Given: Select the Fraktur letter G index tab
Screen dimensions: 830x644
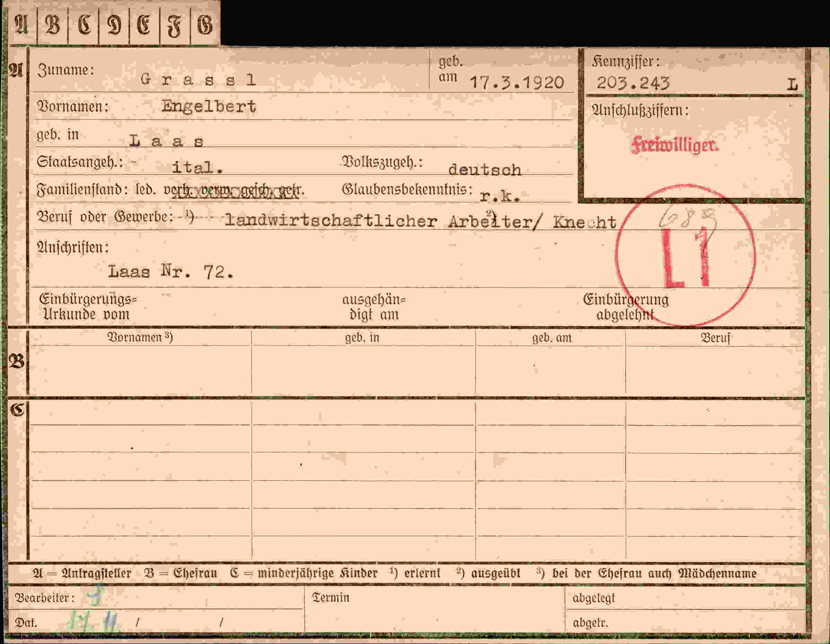Looking at the screenshot, I should pyautogui.click(x=205, y=25).
